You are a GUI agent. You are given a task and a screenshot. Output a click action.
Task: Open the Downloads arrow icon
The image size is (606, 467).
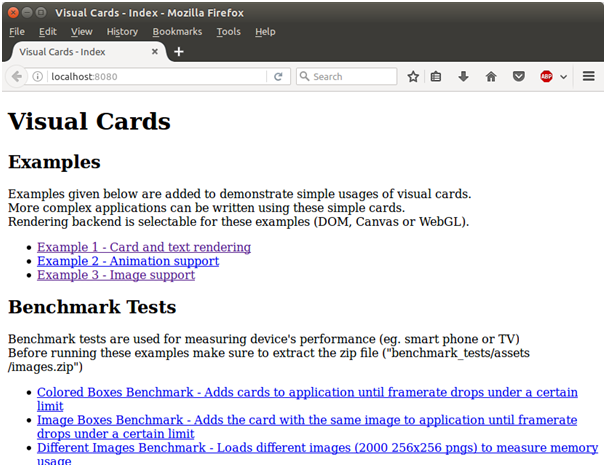(x=464, y=76)
